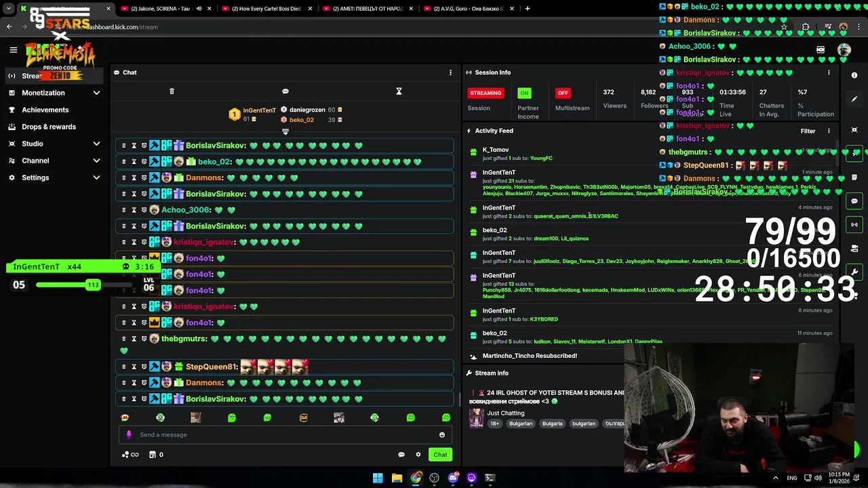Expand the Monetization chevron
The width and height of the screenshot is (868, 488).
click(x=96, y=93)
